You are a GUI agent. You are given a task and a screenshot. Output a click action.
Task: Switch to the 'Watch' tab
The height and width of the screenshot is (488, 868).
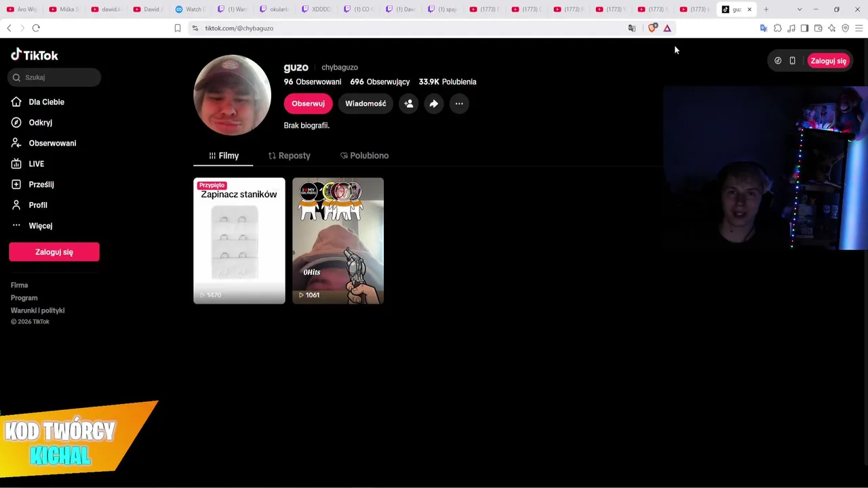(190, 9)
